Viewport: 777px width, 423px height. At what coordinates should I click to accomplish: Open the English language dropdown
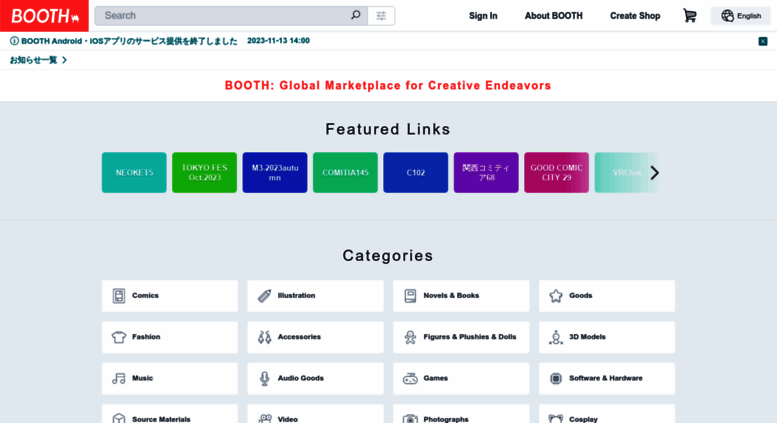pos(740,16)
